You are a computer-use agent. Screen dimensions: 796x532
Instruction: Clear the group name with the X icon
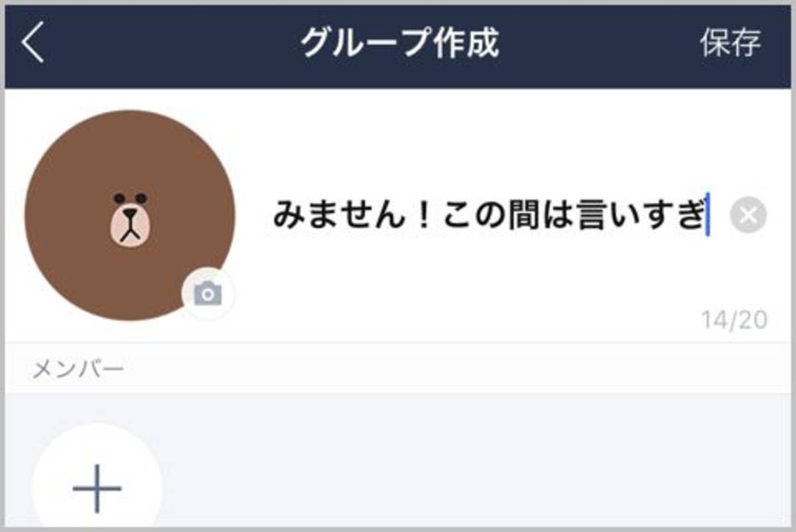[x=748, y=216]
